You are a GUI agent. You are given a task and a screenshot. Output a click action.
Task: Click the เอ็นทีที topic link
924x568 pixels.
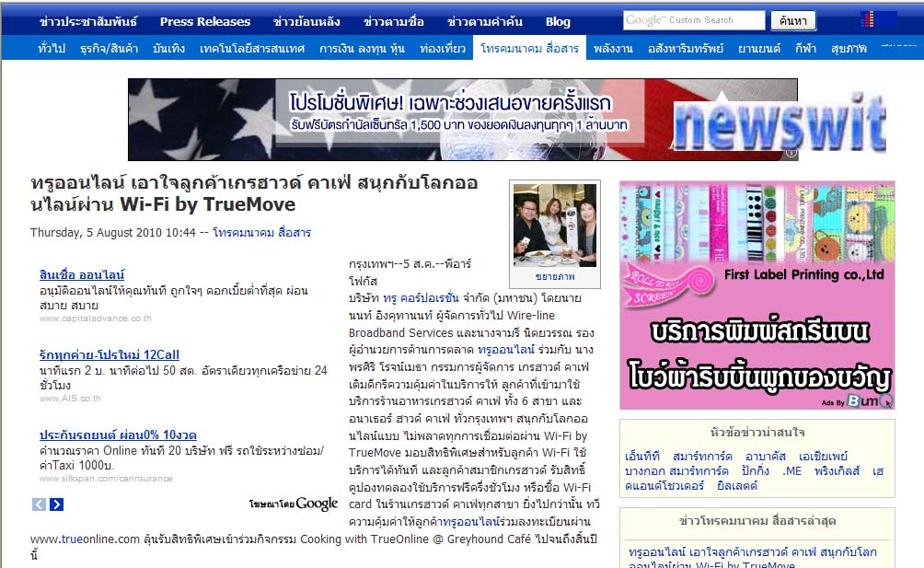[x=642, y=456]
